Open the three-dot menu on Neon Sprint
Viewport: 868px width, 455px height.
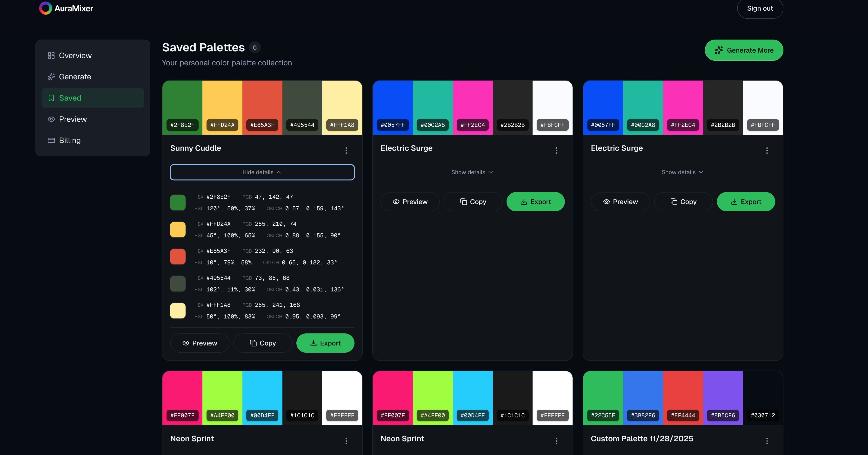tap(346, 441)
